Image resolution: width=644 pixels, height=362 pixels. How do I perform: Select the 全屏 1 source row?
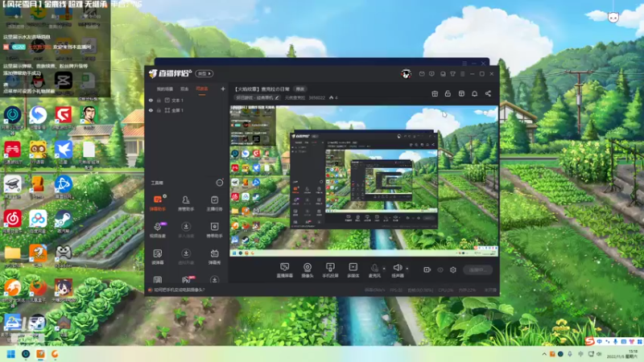(x=187, y=110)
